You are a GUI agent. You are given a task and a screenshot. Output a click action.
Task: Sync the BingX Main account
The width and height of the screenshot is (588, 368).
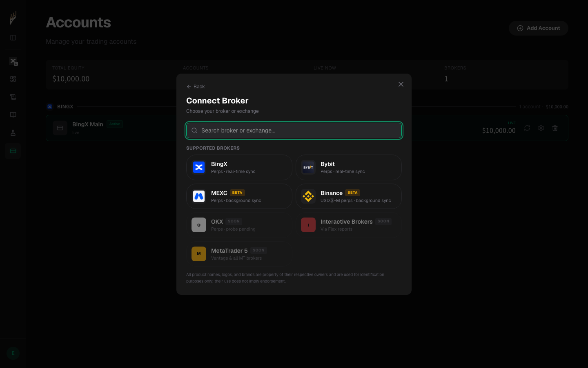click(x=527, y=128)
